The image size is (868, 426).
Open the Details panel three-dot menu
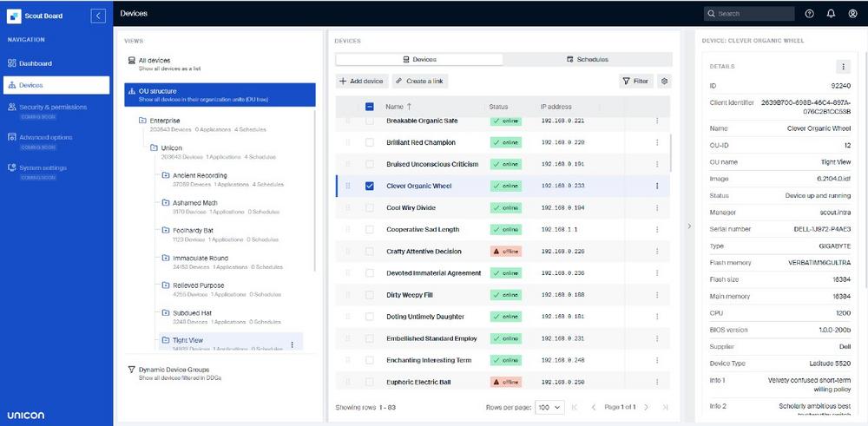point(842,66)
